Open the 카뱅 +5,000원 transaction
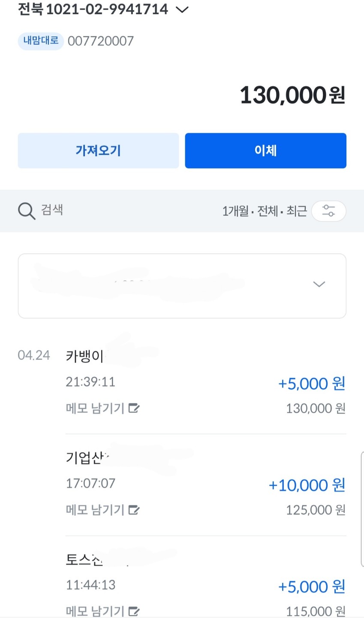Viewport: 364px width, 618px height. click(x=206, y=382)
